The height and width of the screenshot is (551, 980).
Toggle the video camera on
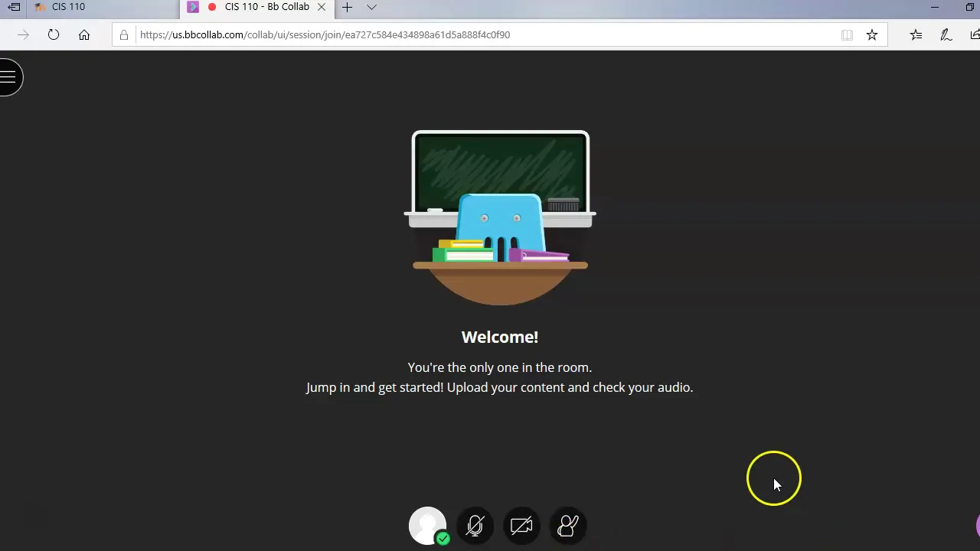[521, 526]
